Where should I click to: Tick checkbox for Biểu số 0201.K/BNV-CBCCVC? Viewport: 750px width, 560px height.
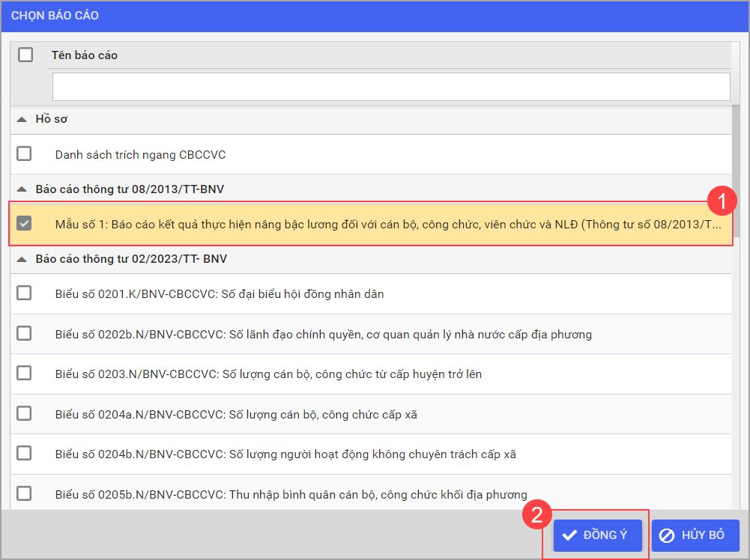tap(25, 293)
